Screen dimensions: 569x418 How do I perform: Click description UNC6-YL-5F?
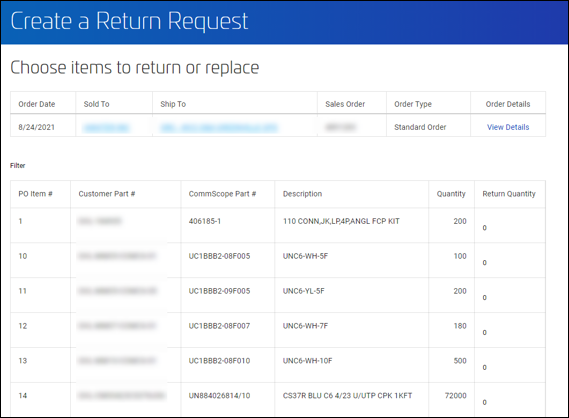pos(304,291)
